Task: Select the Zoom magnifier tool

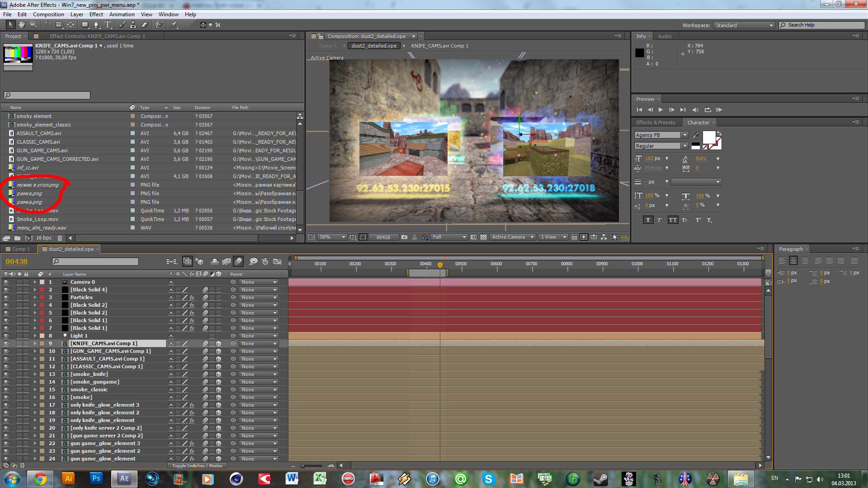Action: click(x=33, y=25)
